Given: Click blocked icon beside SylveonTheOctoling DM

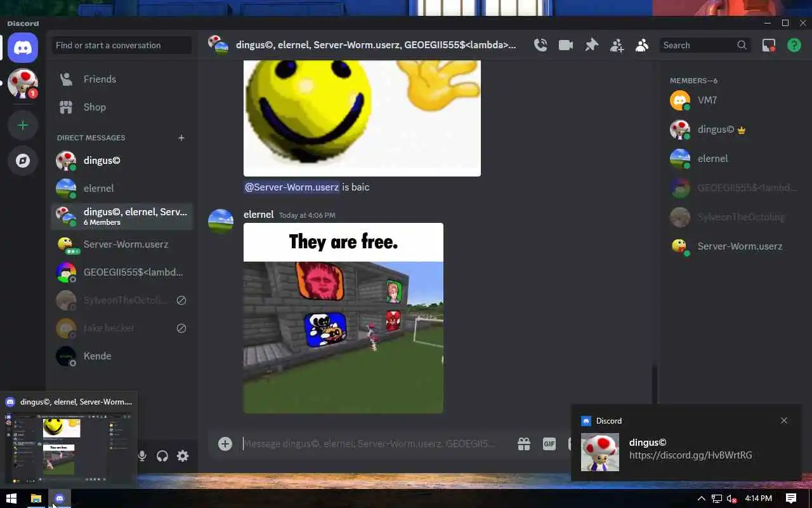Looking at the screenshot, I should click(x=181, y=300).
